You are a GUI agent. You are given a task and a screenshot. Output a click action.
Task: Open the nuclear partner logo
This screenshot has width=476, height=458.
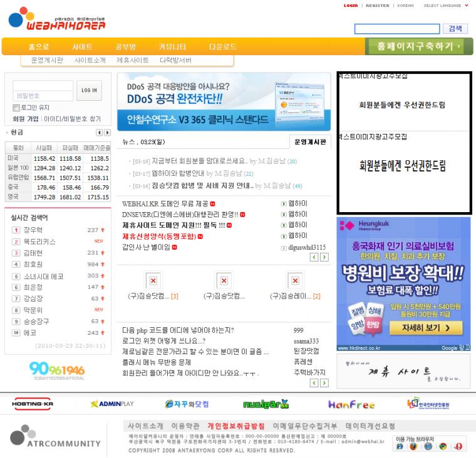[266, 404]
